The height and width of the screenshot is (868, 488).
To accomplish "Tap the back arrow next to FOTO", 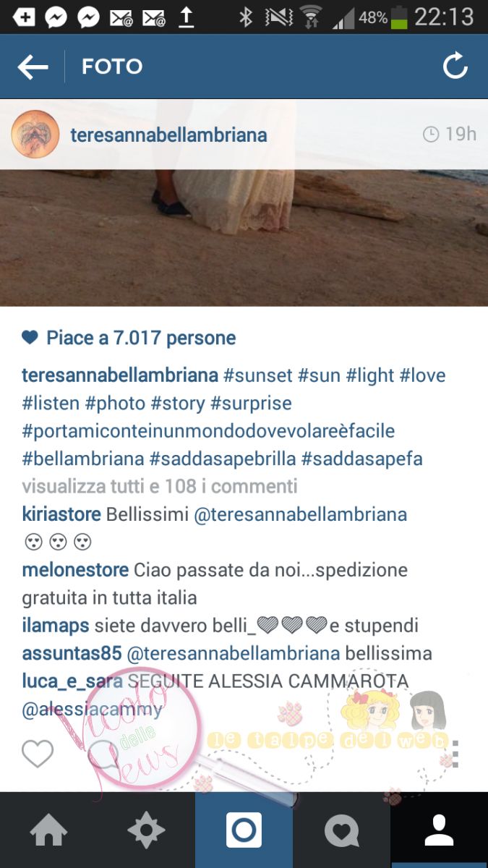I will 33,67.
